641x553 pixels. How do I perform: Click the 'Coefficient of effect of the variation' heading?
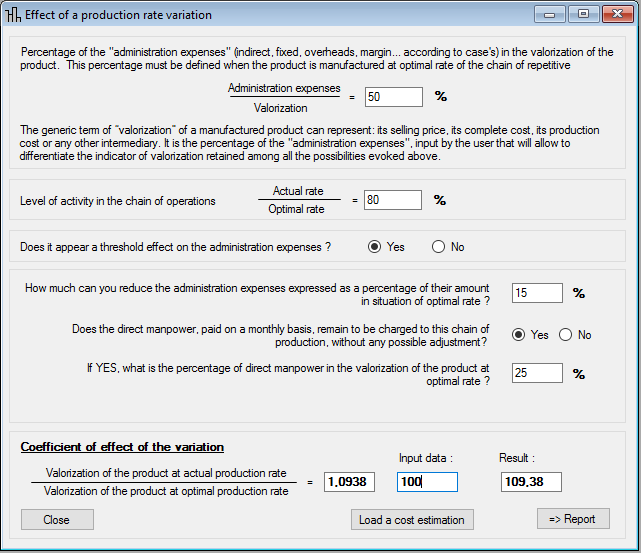pyautogui.click(x=122, y=447)
